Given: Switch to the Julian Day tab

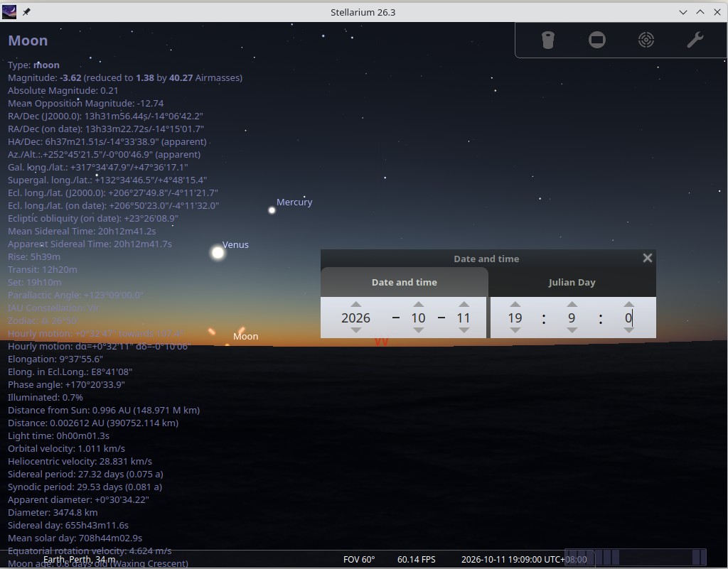Looking at the screenshot, I should pyautogui.click(x=572, y=283).
